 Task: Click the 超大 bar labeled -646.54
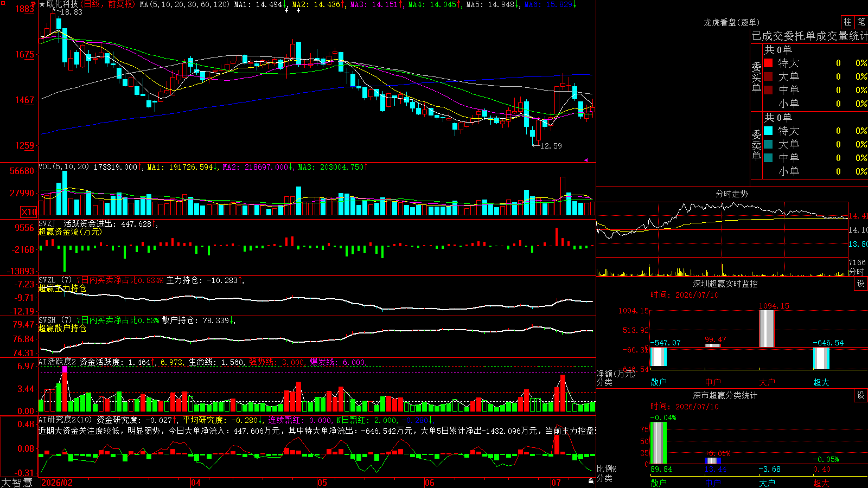pos(821,358)
